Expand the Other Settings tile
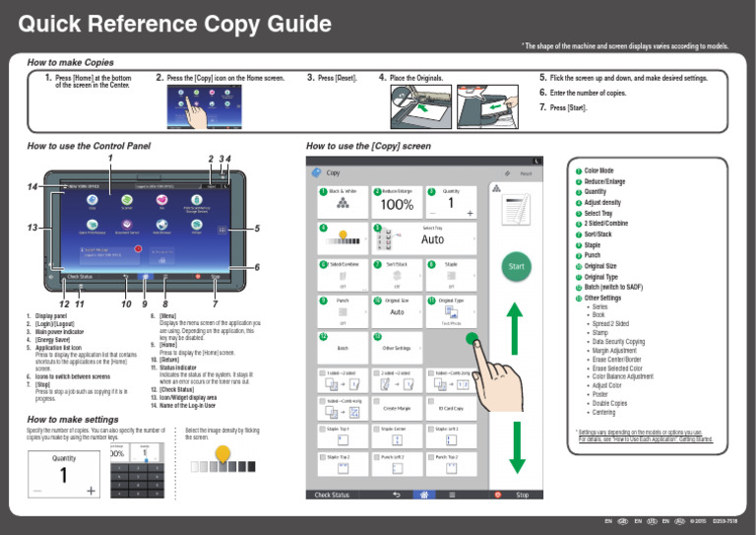Viewport: 756px width, 535px height. 397,348
